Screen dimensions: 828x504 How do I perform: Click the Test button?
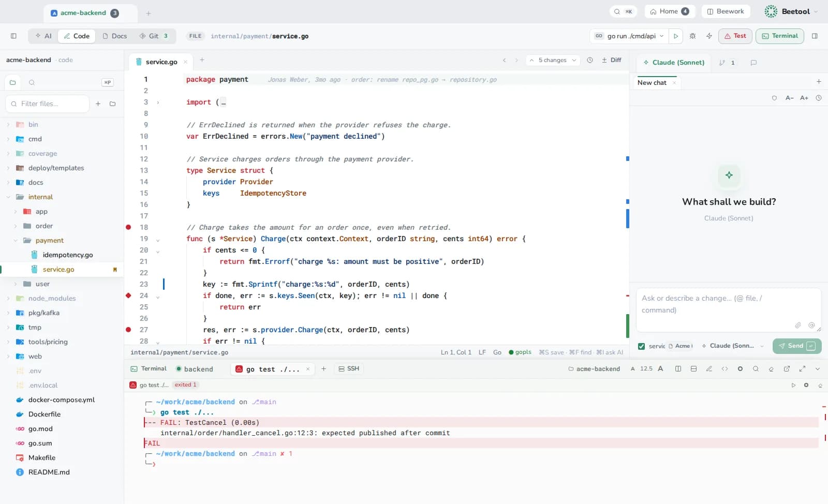[x=735, y=36]
